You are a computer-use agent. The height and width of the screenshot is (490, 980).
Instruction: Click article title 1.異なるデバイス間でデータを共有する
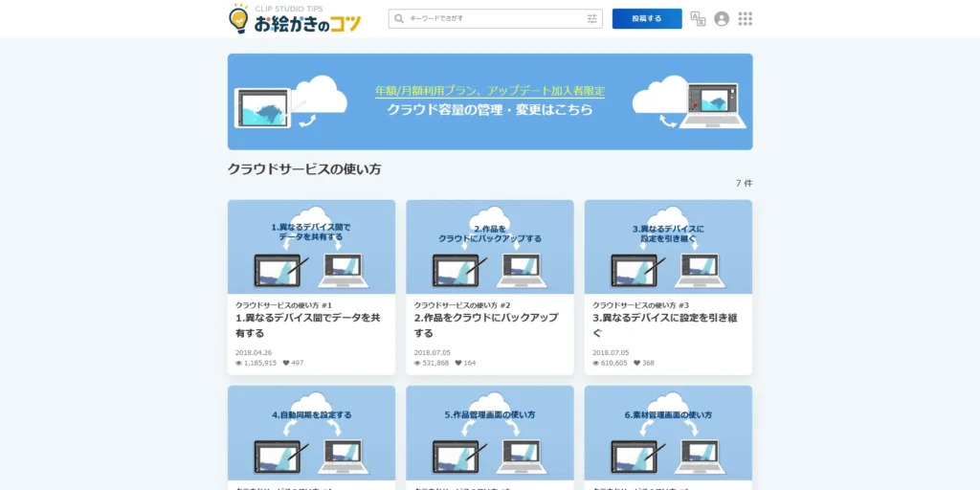[308, 325]
